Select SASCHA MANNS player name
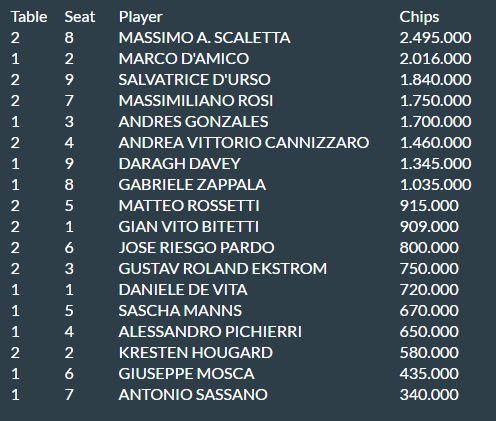This screenshot has height=421, width=496. [180, 311]
